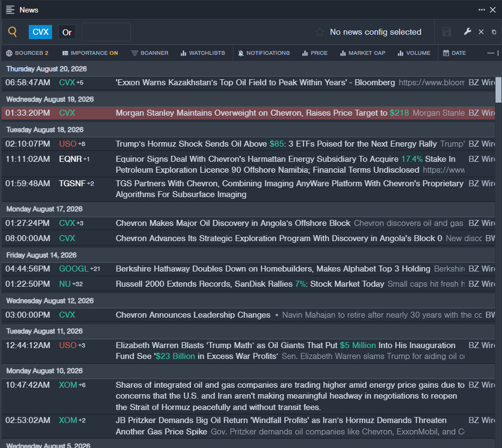Open the Date filter dropdown
Image resolution: width=502 pixels, height=448 pixels.
[x=454, y=53]
